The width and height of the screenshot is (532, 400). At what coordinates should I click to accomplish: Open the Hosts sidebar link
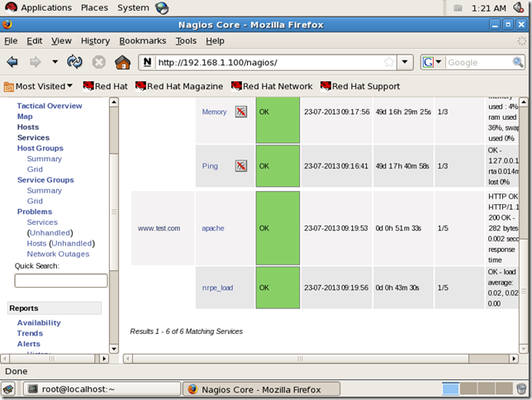28,127
